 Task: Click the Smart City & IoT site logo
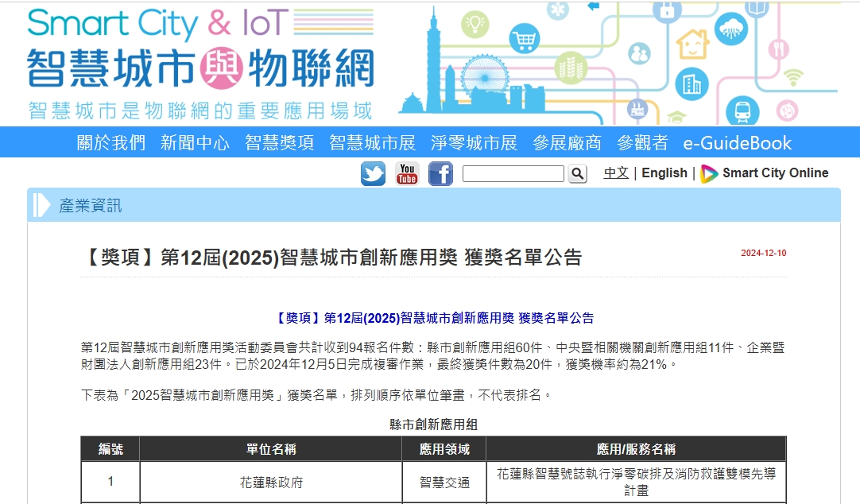(x=200, y=62)
